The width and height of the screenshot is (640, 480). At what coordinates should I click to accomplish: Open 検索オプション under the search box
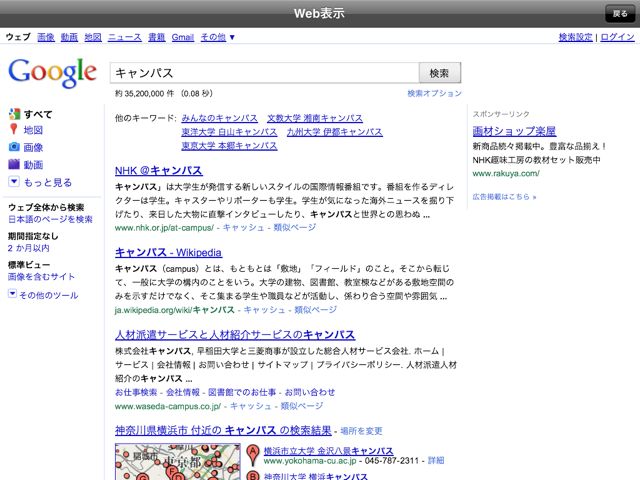pyautogui.click(x=434, y=93)
